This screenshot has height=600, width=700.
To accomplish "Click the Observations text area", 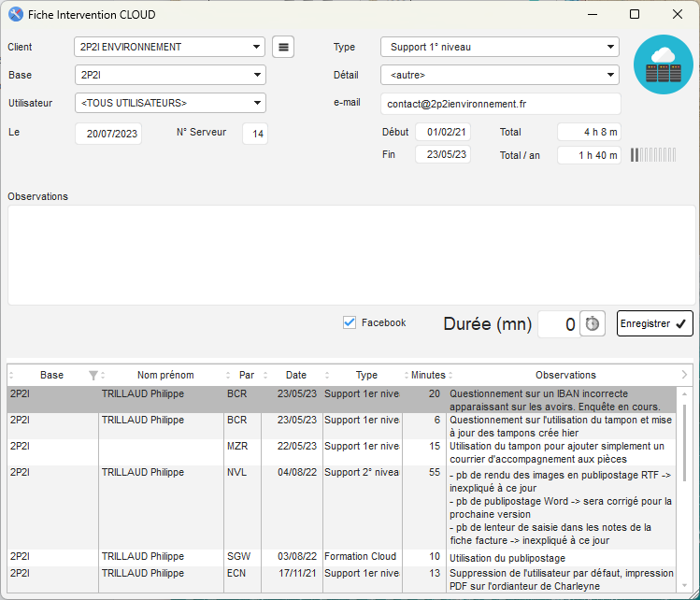I will (x=350, y=254).
